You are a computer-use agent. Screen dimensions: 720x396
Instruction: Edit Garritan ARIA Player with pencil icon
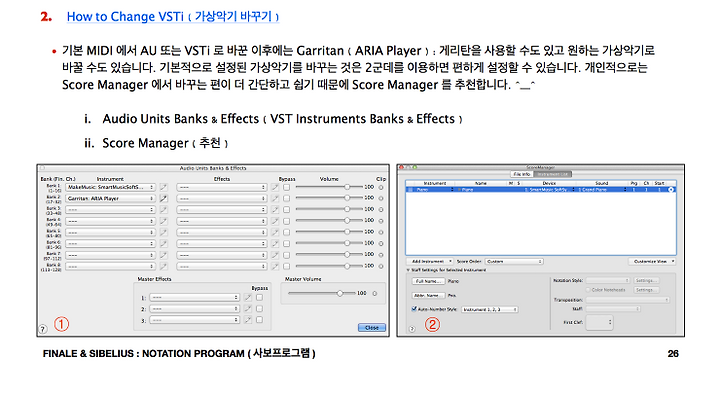[163, 198]
